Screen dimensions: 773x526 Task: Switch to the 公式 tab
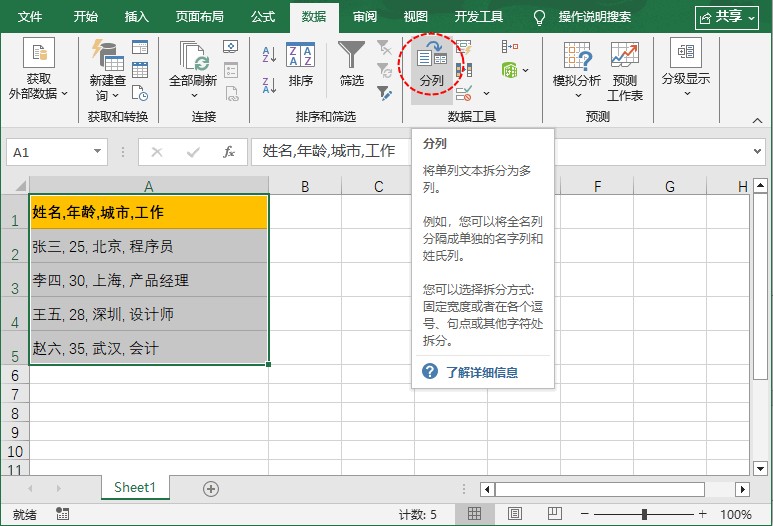point(263,17)
